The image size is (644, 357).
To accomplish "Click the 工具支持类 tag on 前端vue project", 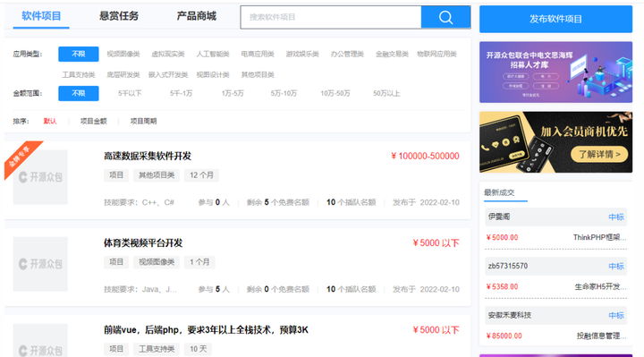I will coord(157,349).
